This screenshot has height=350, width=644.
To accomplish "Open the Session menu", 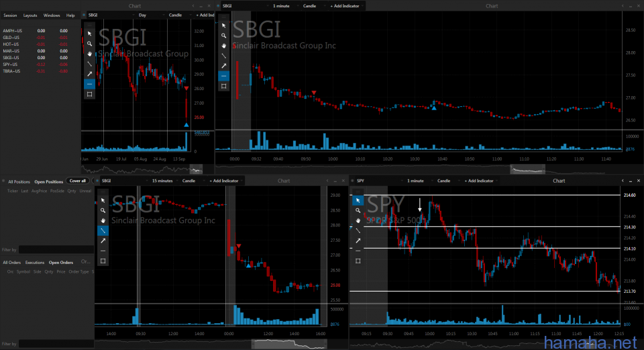I will pos(10,15).
